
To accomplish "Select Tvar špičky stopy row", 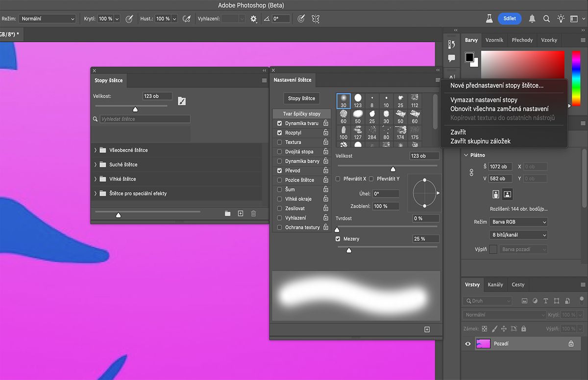I will click(x=302, y=114).
